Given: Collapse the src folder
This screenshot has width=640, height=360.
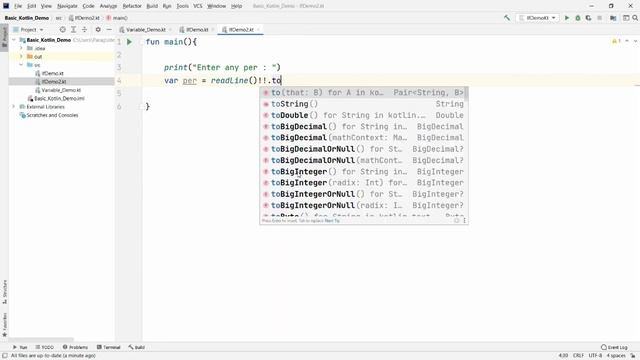Looking at the screenshot, I should pos(21,65).
